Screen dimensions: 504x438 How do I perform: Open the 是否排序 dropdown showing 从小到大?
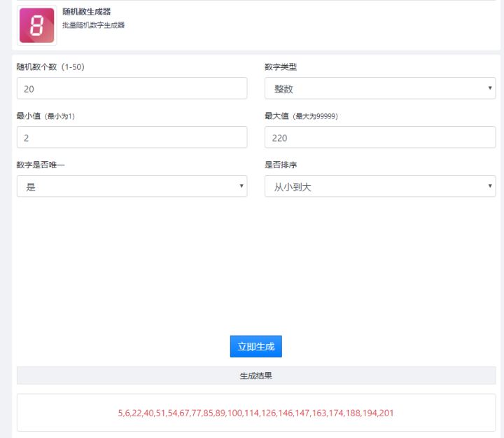[x=380, y=186]
